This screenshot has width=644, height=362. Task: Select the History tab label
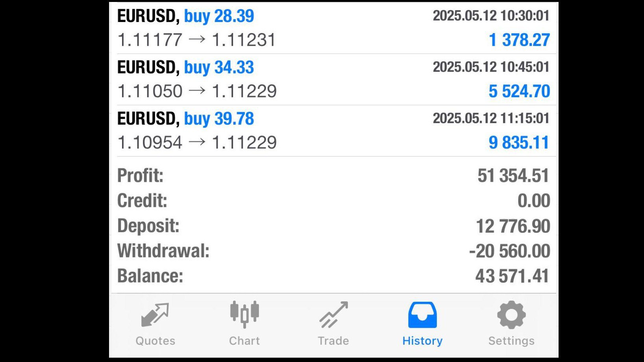click(x=422, y=341)
